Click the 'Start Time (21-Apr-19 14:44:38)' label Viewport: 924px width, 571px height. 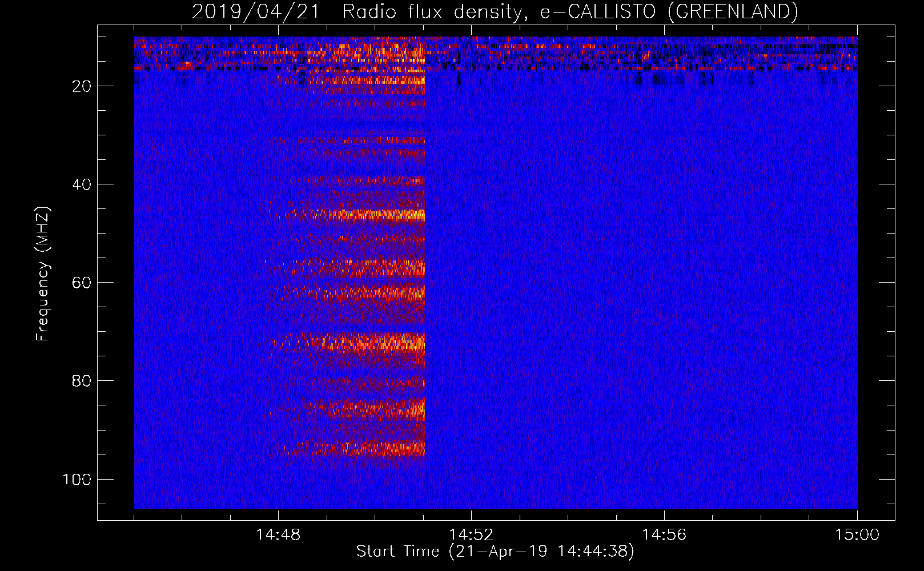495,552
